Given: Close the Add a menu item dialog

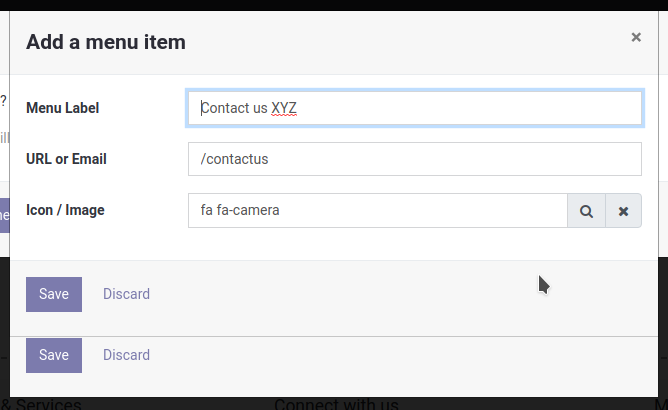Looking at the screenshot, I should click(636, 37).
